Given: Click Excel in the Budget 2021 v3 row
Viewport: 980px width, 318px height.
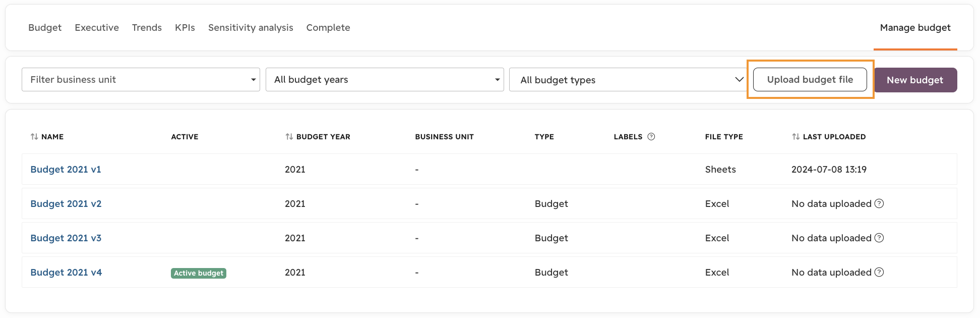Looking at the screenshot, I should click(717, 238).
